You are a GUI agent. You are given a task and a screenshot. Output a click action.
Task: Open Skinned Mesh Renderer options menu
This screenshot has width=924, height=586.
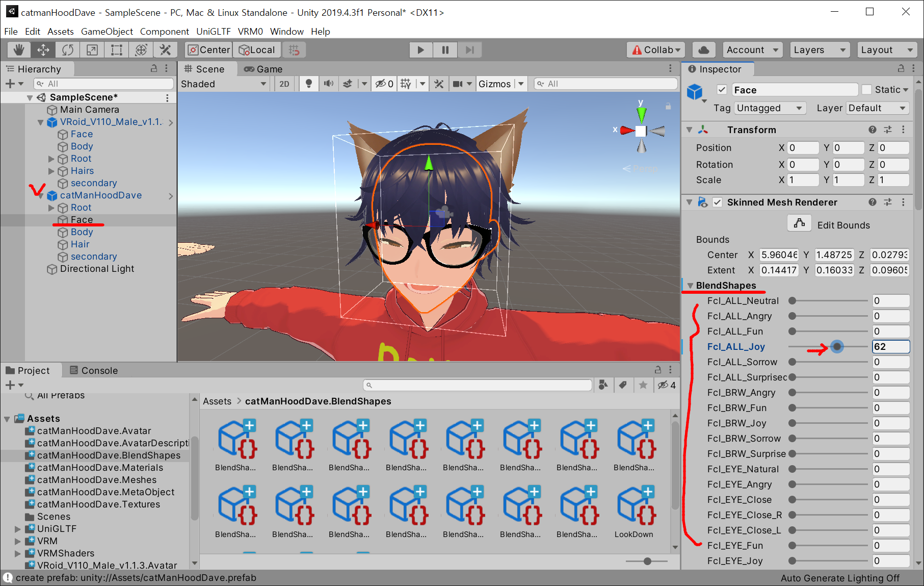tap(904, 202)
